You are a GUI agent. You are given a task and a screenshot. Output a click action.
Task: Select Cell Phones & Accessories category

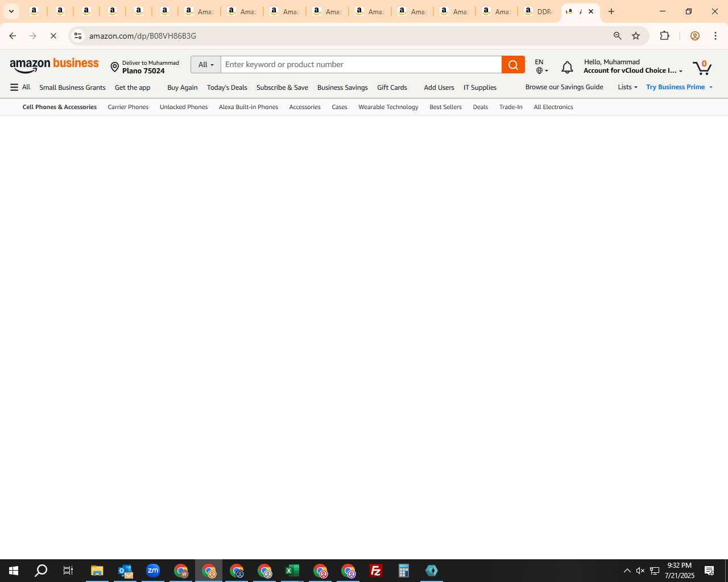[x=60, y=107]
